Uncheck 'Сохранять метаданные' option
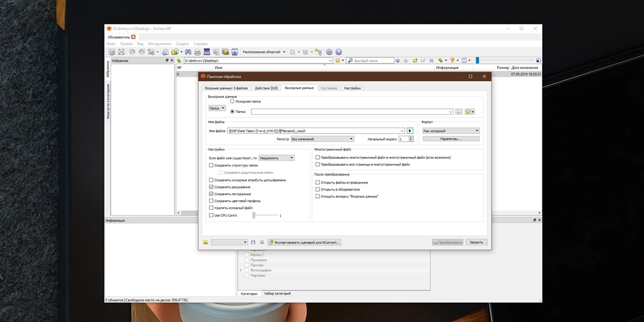 tap(211, 194)
